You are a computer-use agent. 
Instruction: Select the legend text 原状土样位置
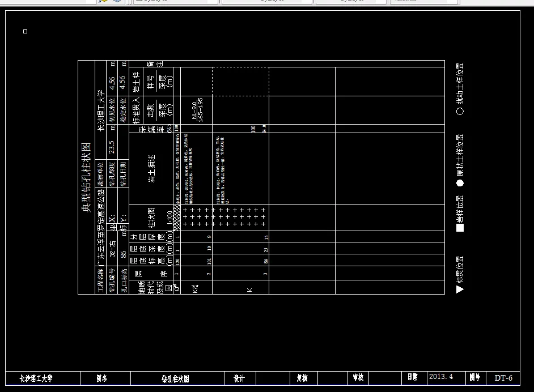pyautogui.click(x=460, y=155)
